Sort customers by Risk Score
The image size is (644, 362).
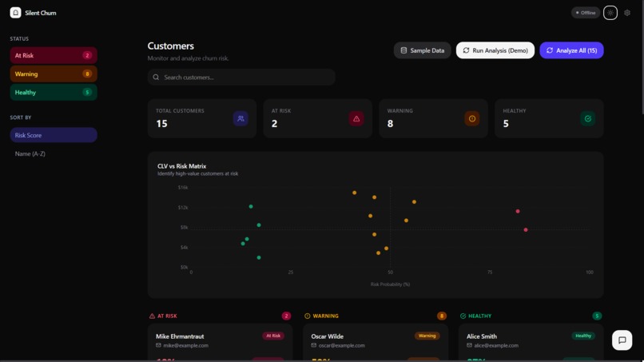pyautogui.click(x=54, y=135)
